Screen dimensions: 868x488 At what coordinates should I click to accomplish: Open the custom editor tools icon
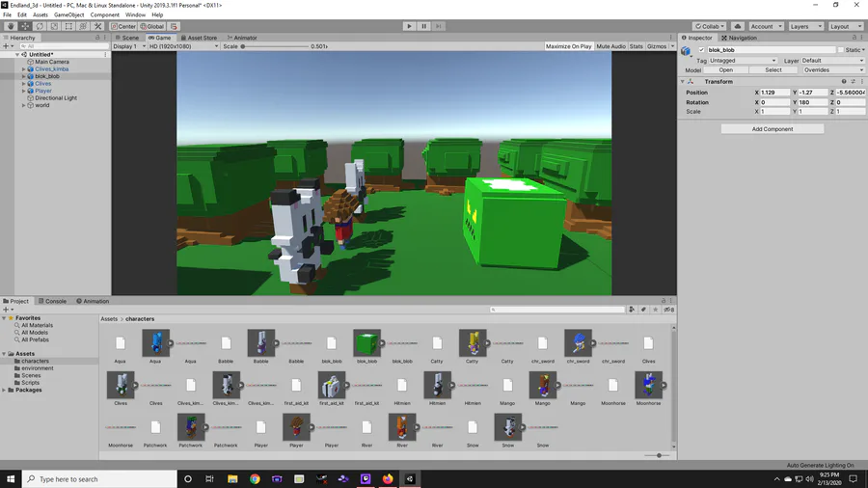point(97,26)
